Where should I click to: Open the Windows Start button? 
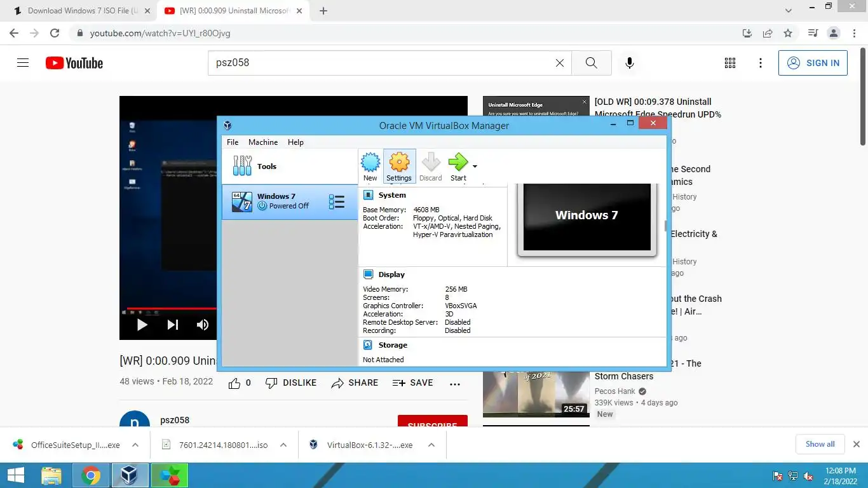16,475
